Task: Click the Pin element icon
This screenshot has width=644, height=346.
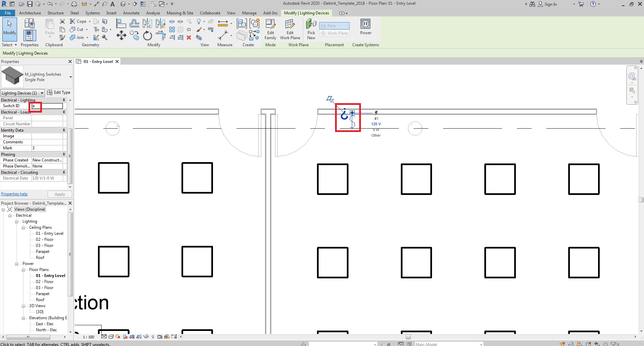Action: tap(189, 29)
